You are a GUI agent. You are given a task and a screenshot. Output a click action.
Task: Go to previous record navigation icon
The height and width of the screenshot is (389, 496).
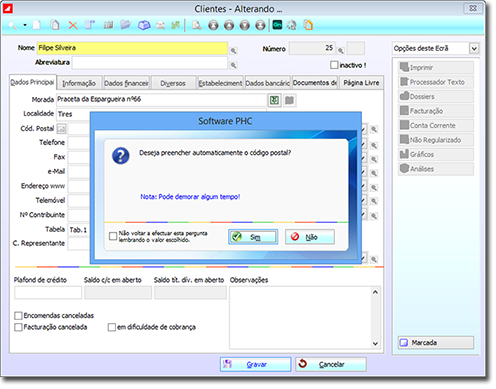[229, 25]
